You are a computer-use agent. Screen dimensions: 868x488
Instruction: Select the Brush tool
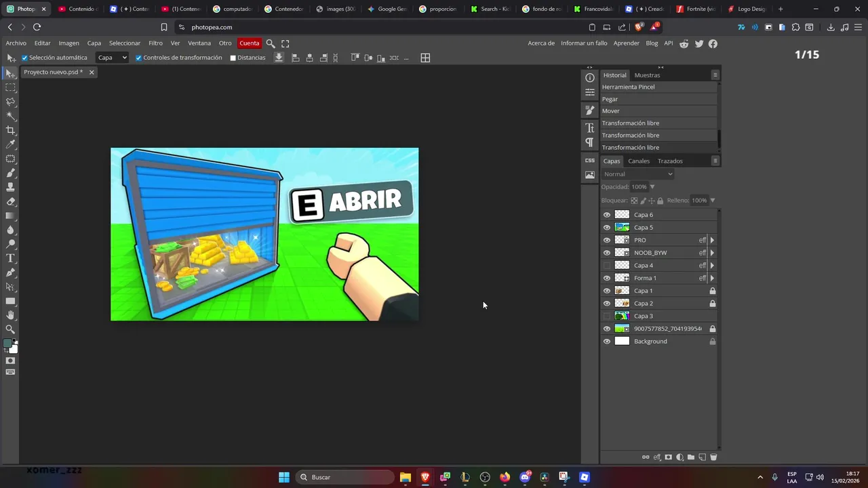point(10,173)
